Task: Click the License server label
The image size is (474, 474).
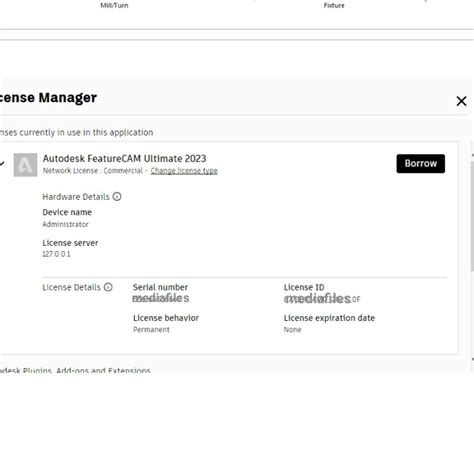Action: click(70, 243)
